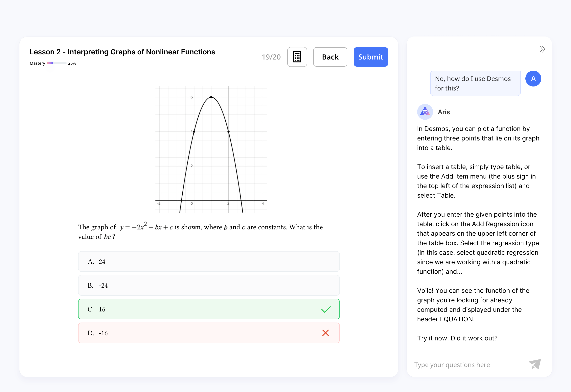Click the Aris name label in chat
571x392 pixels.
click(x=444, y=112)
